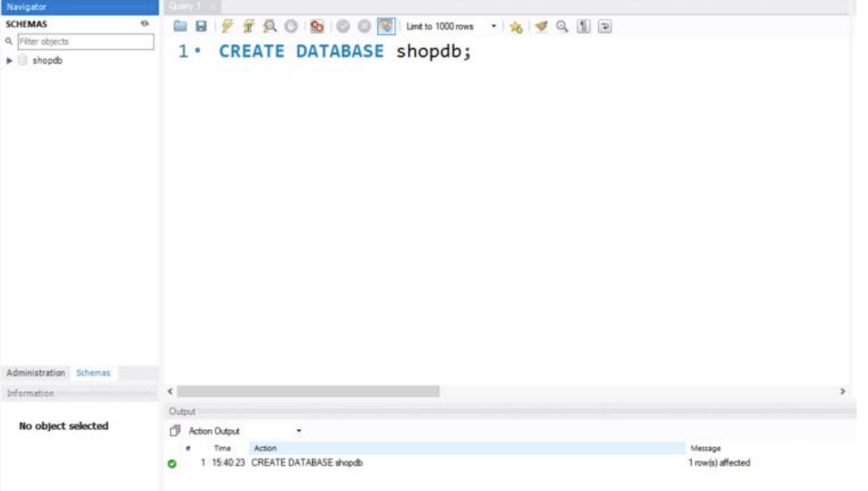This screenshot has width=868, height=491.
Task: Toggle invisible characters display
Action: tap(584, 26)
